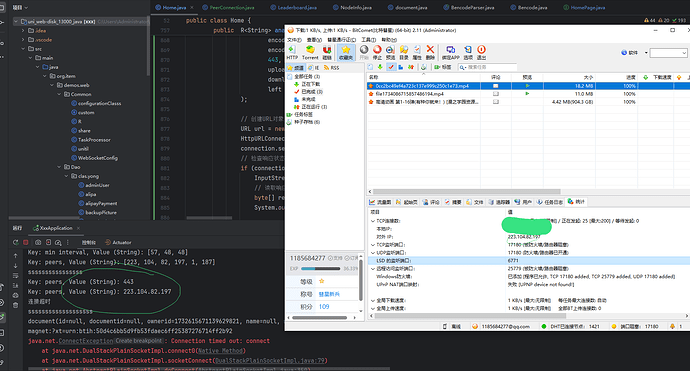Open the Tools menu in BitComet menu bar
This screenshot has width=690, height=371.
point(369,40)
